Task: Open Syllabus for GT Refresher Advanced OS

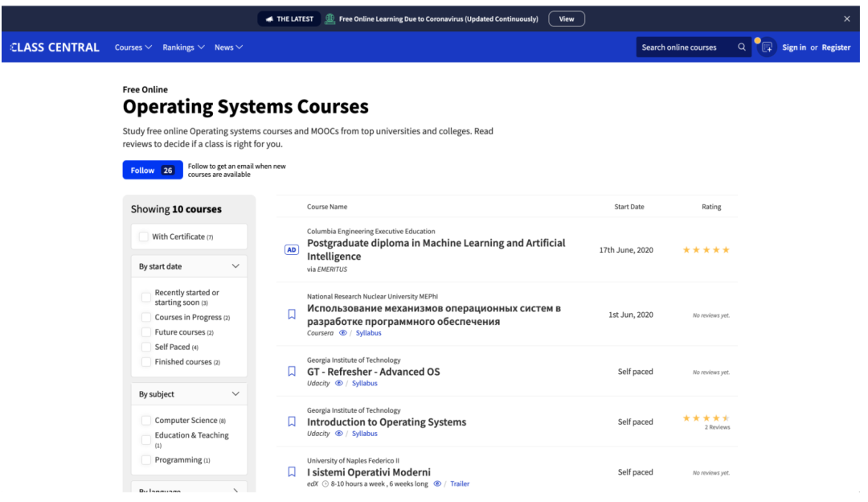Action: point(365,384)
